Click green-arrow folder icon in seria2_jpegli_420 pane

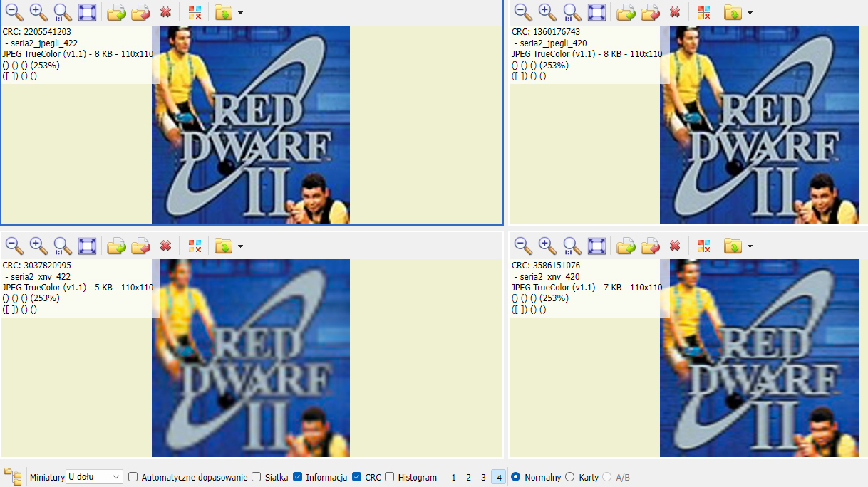click(x=626, y=12)
